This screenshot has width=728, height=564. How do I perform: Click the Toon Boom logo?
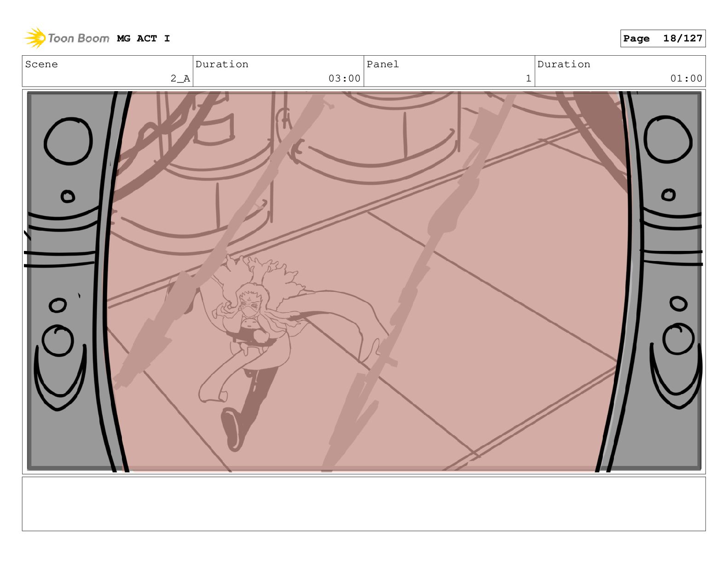[x=67, y=38]
